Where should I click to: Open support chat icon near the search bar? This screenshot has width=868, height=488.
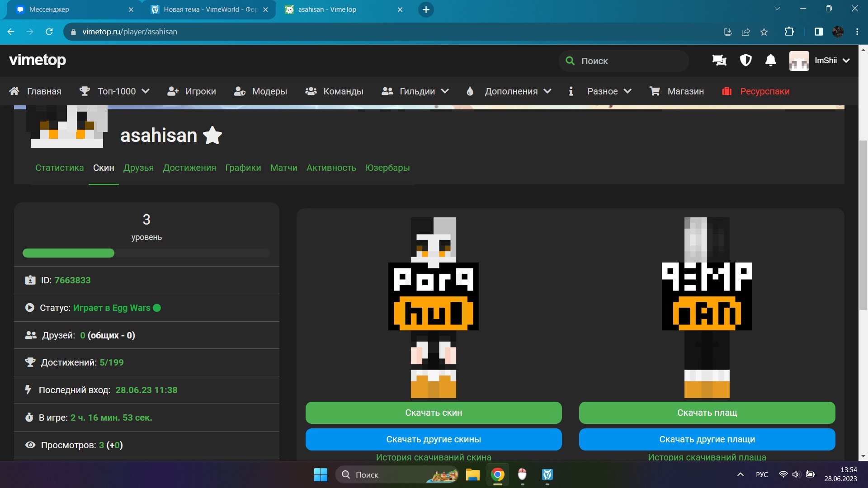click(719, 61)
